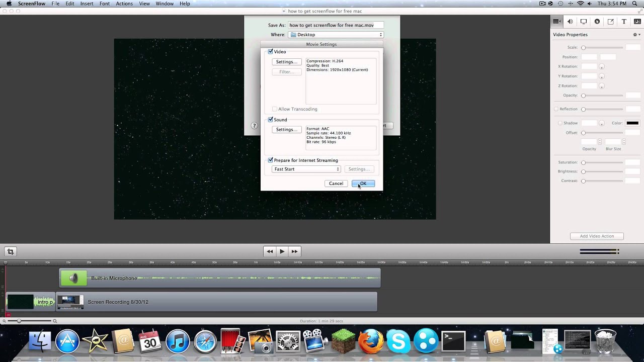This screenshot has width=644, height=362.
Task: Open Terminal from the Dock
Action: point(453,342)
